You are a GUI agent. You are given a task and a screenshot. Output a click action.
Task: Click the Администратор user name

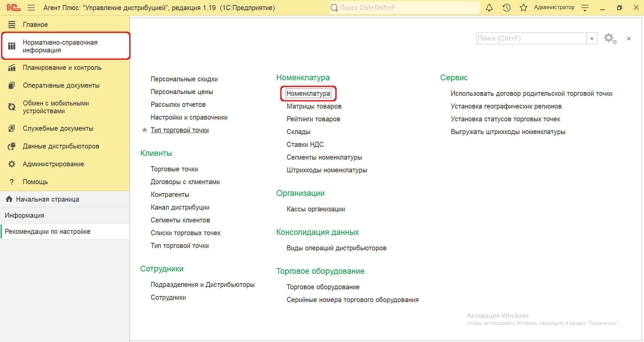554,7
